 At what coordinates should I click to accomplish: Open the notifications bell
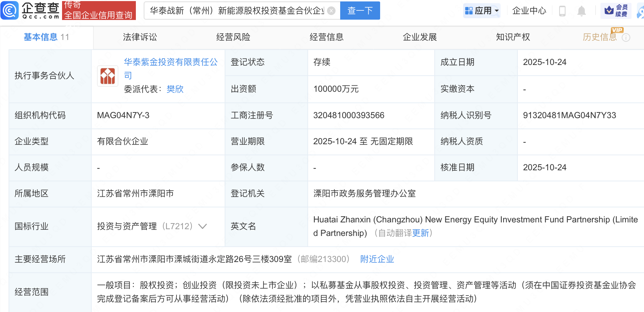click(581, 11)
